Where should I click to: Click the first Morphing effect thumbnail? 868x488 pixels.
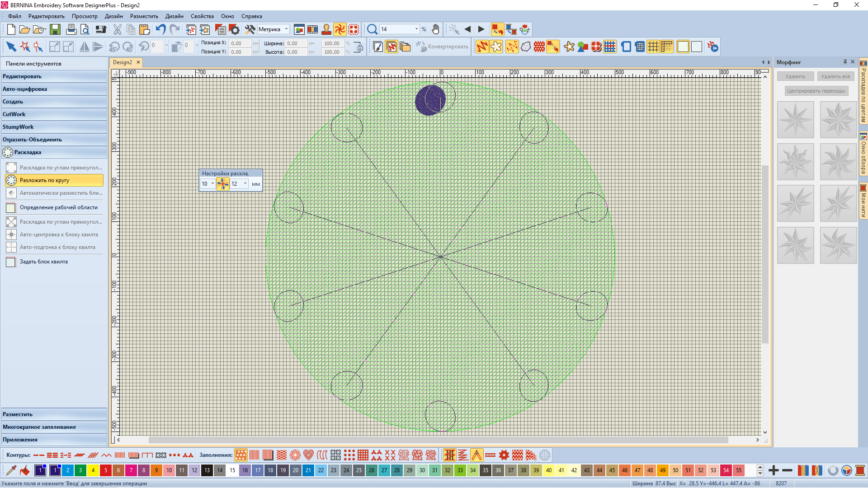point(795,120)
